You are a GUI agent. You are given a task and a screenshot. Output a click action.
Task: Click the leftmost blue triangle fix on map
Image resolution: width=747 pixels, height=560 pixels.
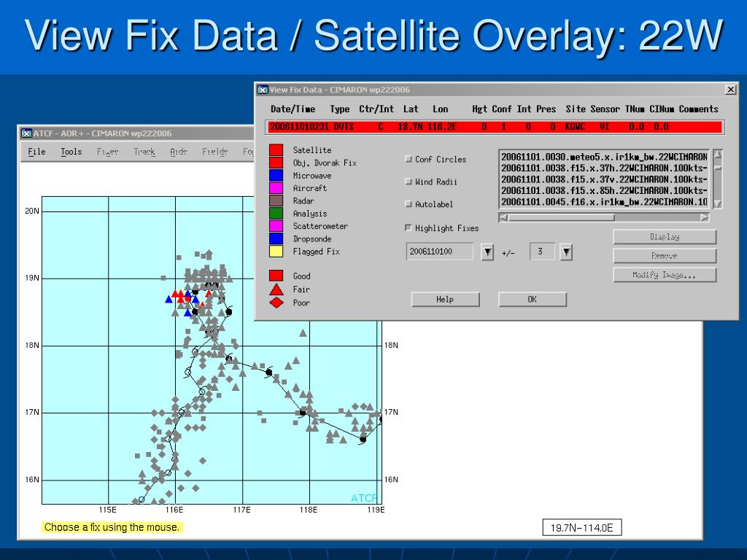(x=169, y=300)
